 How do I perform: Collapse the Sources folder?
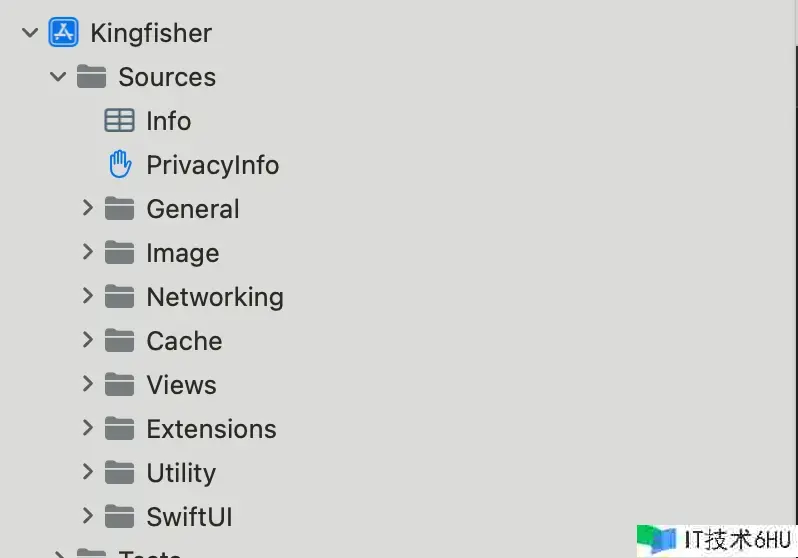(x=58, y=77)
